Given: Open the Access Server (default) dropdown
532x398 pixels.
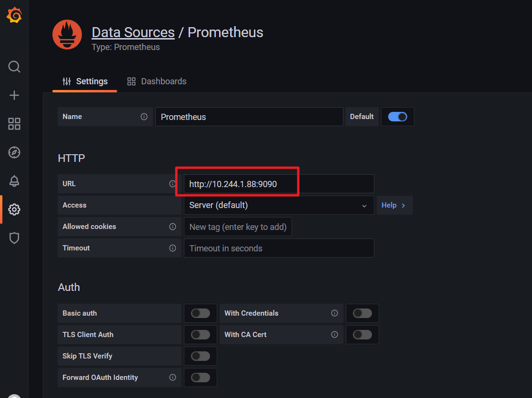Looking at the screenshot, I should tap(279, 205).
